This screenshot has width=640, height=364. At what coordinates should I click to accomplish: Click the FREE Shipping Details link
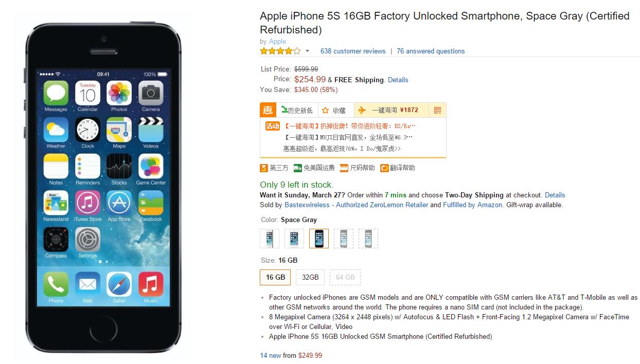coord(398,80)
